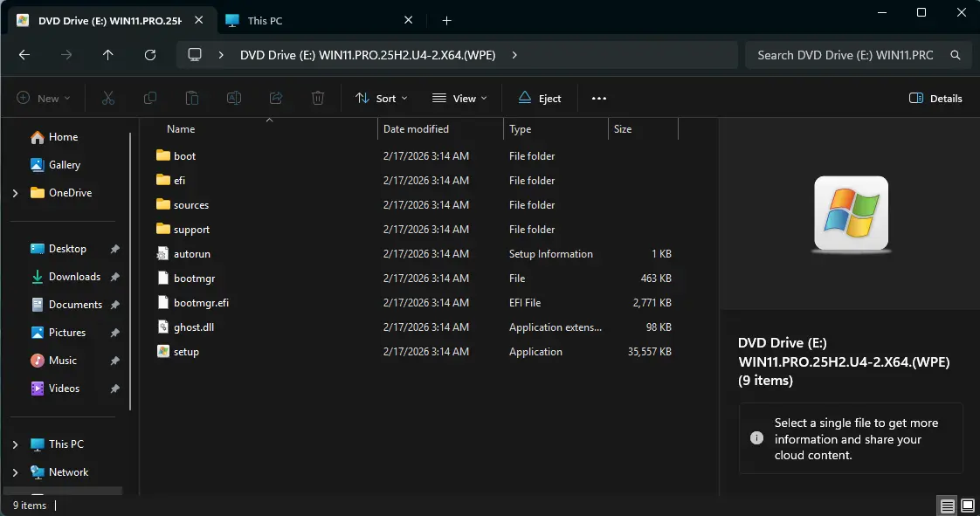Click the bootmgr file icon
This screenshot has height=516, width=980.
(162, 278)
